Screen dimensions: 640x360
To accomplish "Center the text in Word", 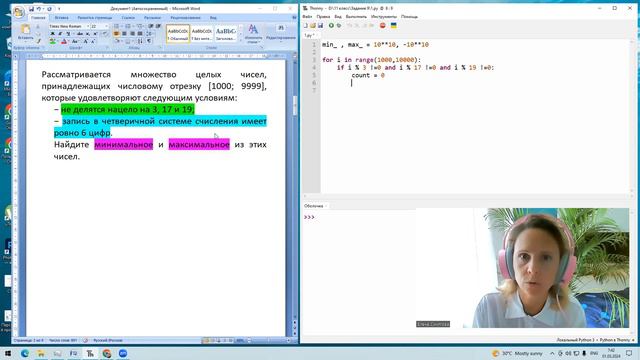I will click(x=124, y=33).
